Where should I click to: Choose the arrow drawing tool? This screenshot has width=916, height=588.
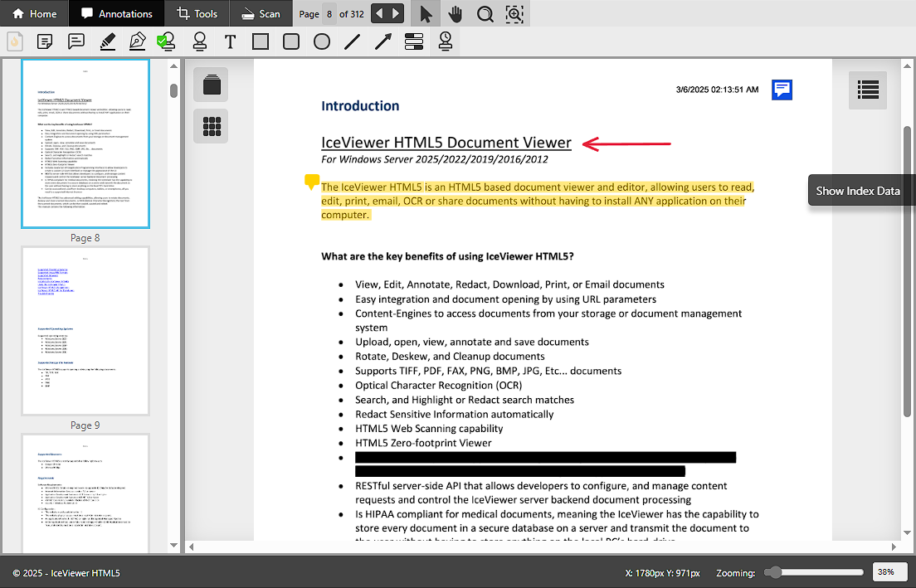click(x=382, y=41)
